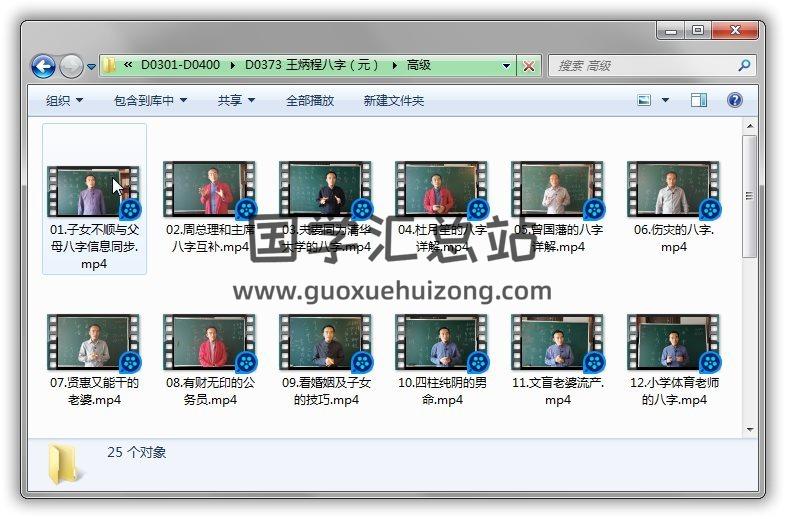Toggle the preview pane icon
The height and width of the screenshot is (519, 786).
click(x=699, y=100)
